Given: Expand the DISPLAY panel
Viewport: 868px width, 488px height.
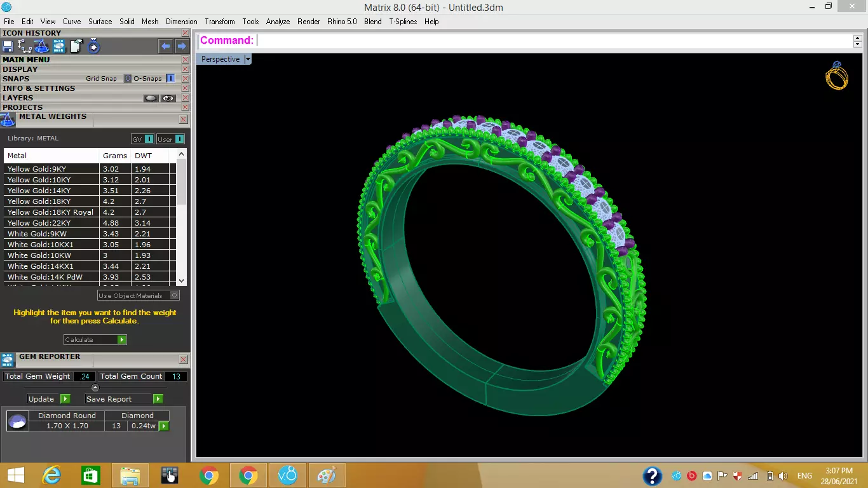Looking at the screenshot, I should click(20, 69).
